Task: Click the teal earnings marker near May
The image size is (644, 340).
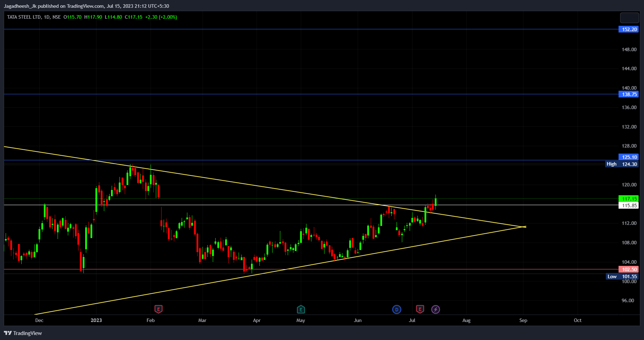Action: click(x=301, y=310)
